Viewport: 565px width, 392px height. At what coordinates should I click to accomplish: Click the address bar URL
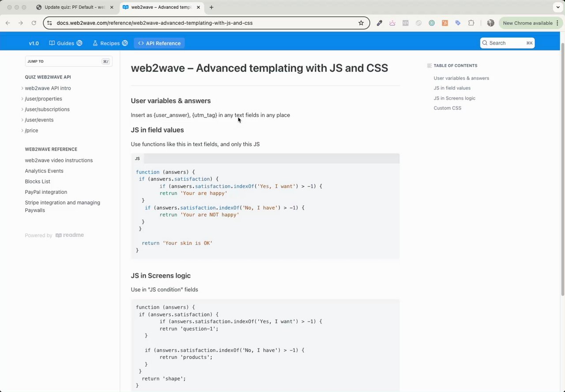pyautogui.click(x=154, y=23)
